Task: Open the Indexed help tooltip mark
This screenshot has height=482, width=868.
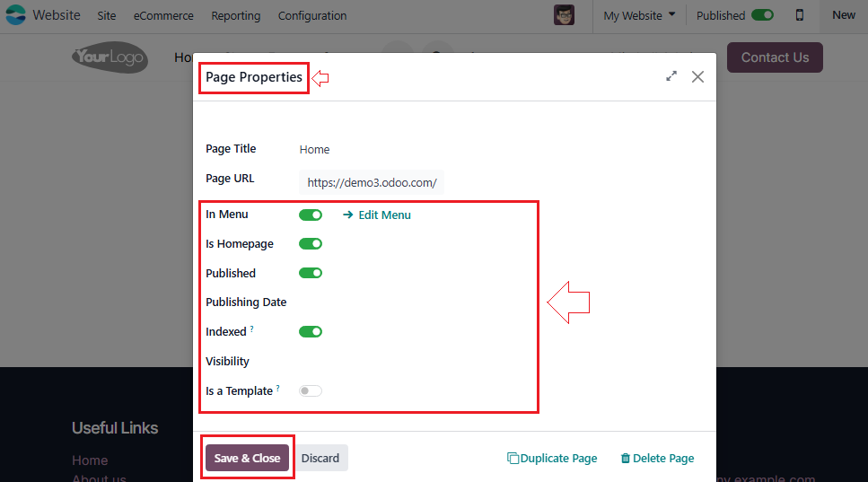Action: coord(252,329)
